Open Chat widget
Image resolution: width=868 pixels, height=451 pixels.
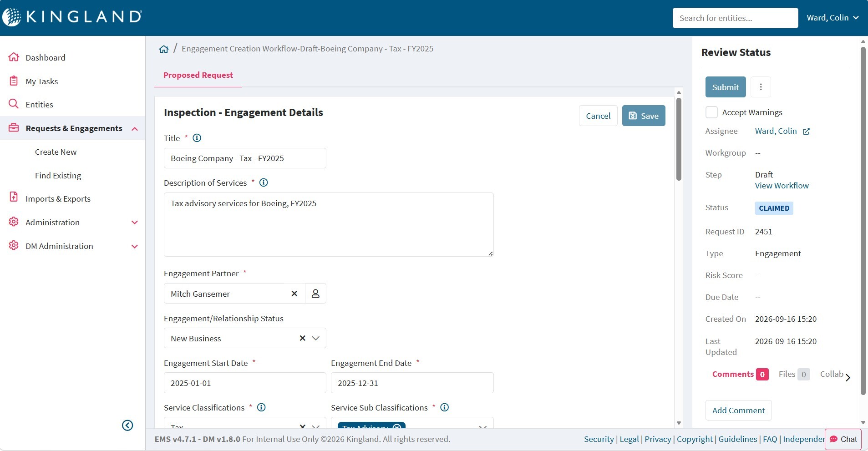(x=843, y=439)
